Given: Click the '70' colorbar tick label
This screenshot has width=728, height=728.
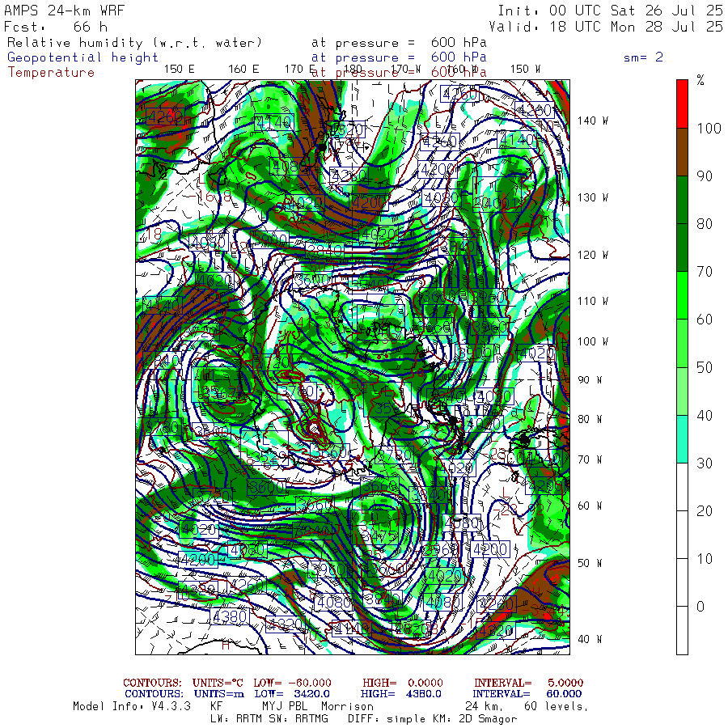Looking at the screenshot, I should [x=705, y=272].
